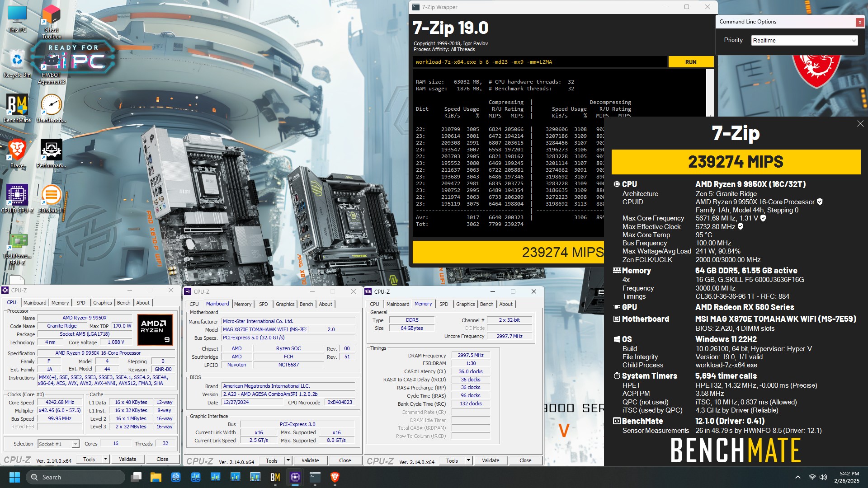Image resolution: width=868 pixels, height=488 pixels.
Task: Open This PC desktop icon
Action: click(x=17, y=19)
